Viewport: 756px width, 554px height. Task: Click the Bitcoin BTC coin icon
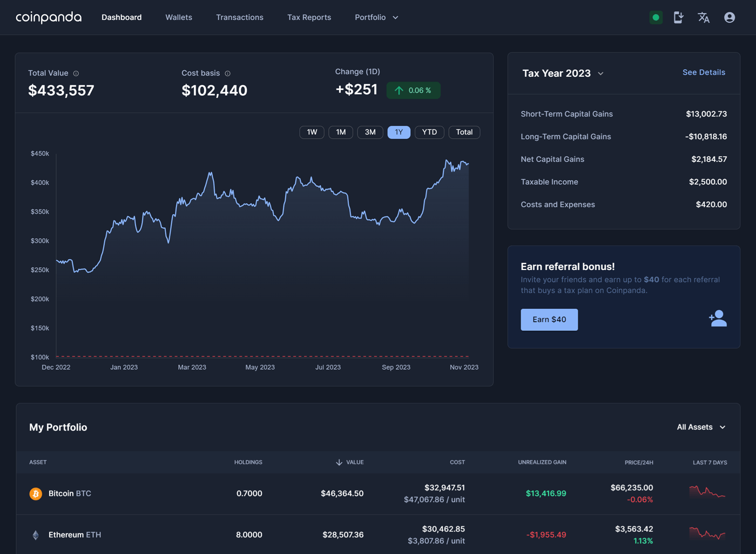click(35, 493)
